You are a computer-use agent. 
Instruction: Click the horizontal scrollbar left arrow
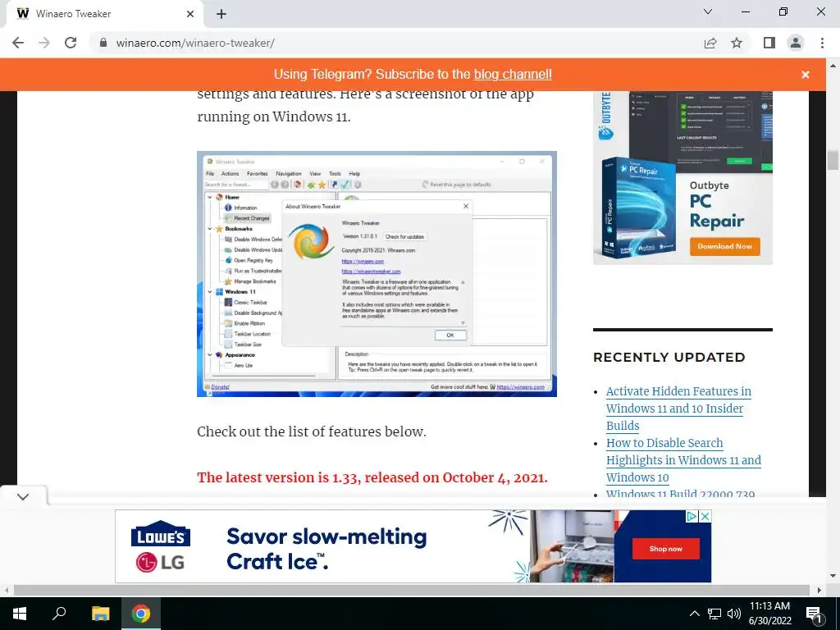point(7,590)
